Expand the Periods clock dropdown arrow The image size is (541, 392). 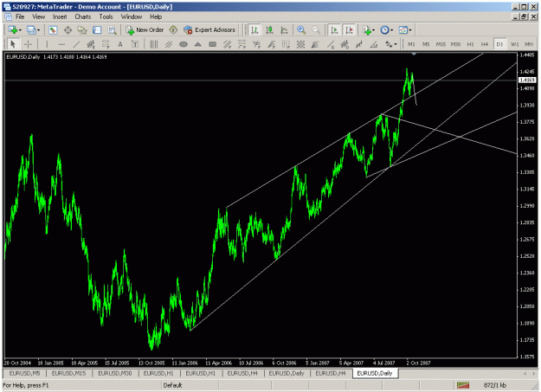[x=391, y=30]
